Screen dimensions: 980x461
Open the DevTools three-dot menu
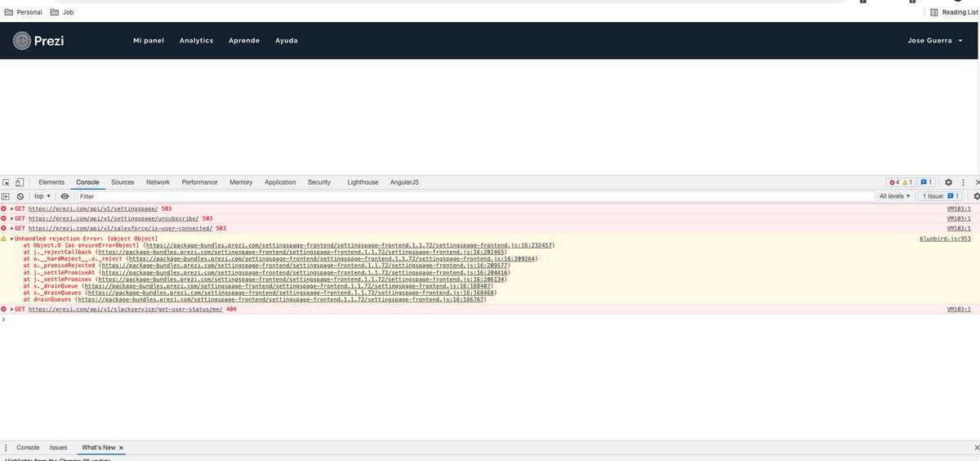point(962,182)
